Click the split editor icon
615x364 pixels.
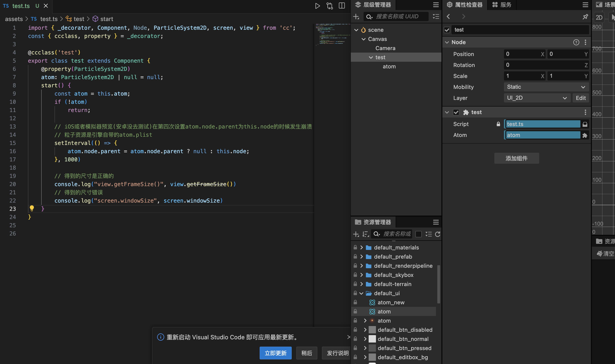coord(342,6)
